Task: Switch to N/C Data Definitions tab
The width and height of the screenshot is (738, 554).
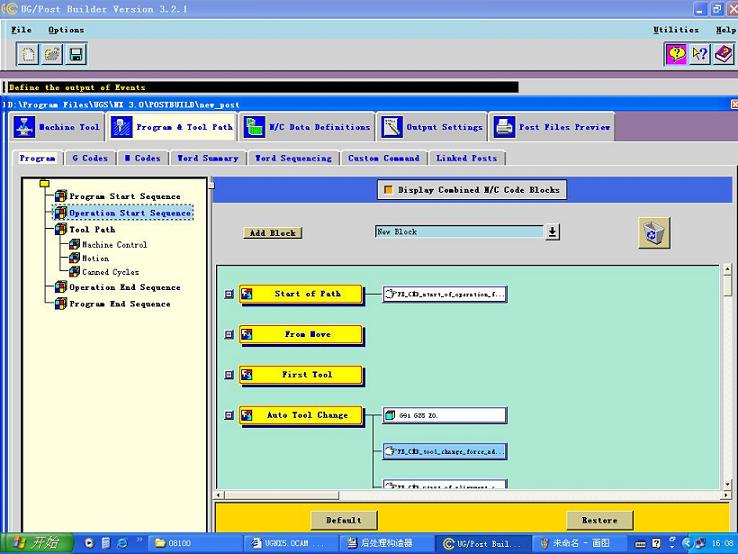Action: (307, 127)
